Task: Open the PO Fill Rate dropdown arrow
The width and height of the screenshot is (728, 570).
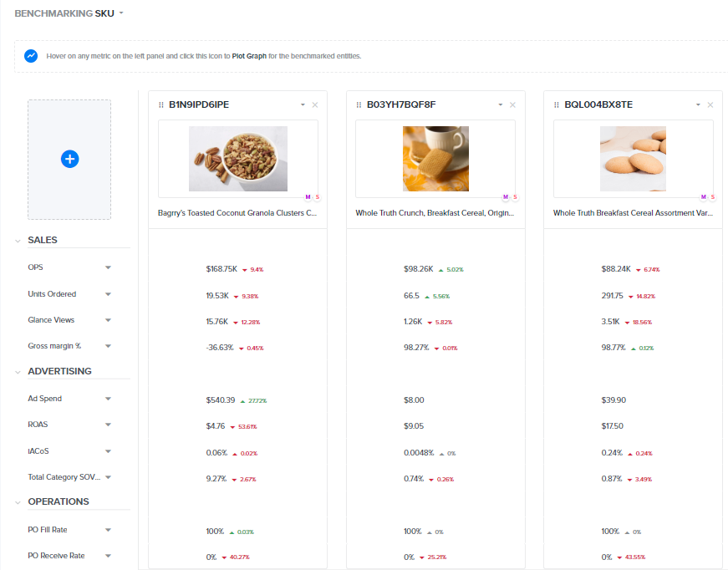Action: (108, 530)
